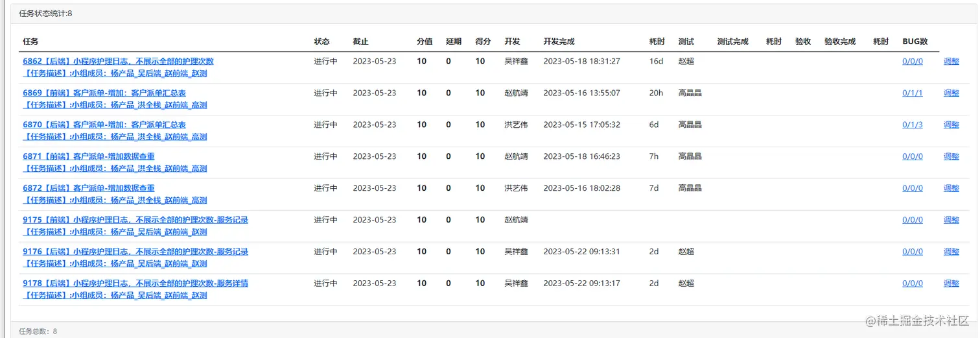Open BUG count 0/0/0 in task 9178 row

[913, 284]
